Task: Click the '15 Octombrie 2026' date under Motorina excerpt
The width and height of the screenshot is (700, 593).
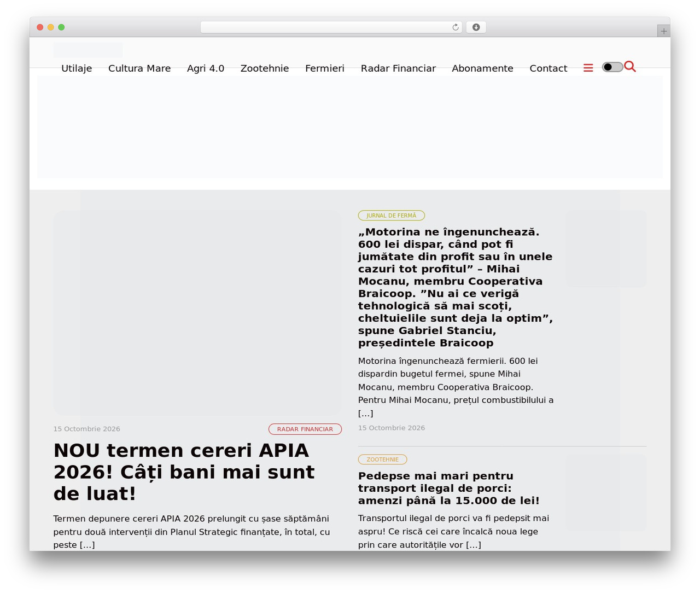Action: pos(392,428)
